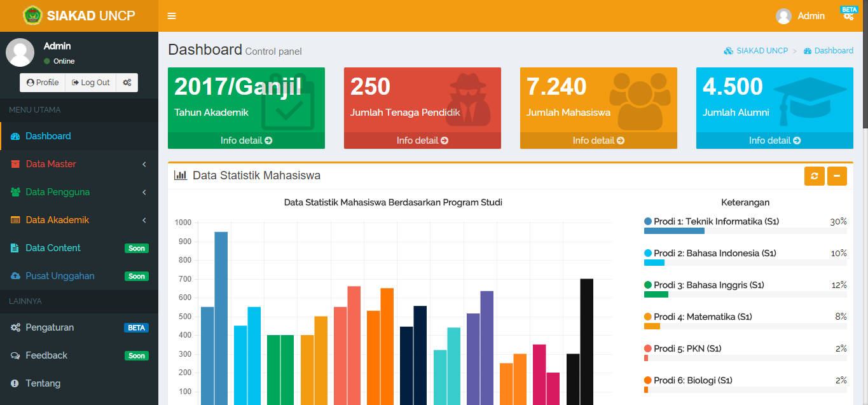Open the sidebar gears settings button
Viewport: 868px width, 405px height.
coord(127,83)
